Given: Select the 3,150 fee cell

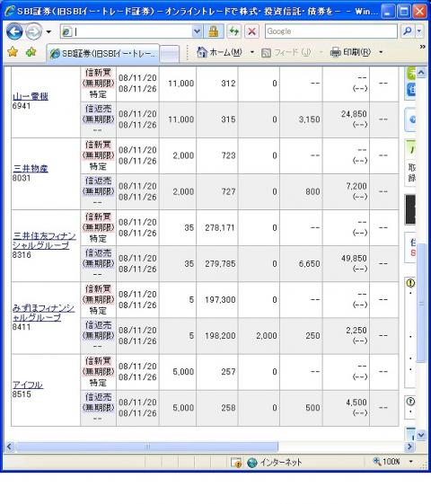Looking at the screenshot, I should [x=309, y=119].
